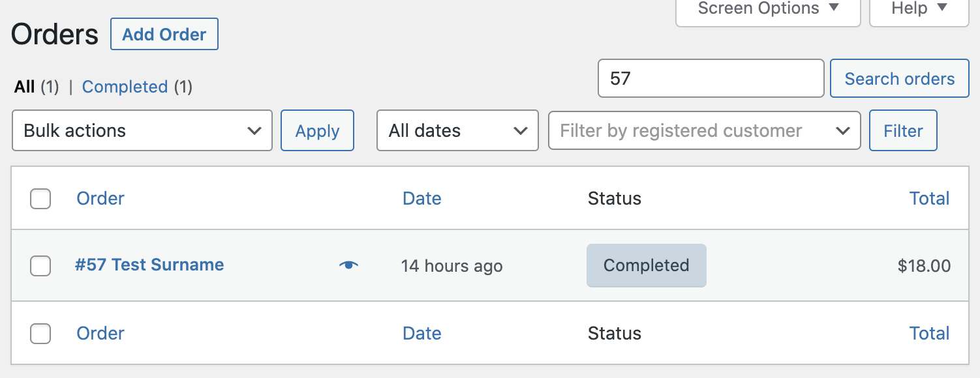Open order #57 Test Surname

(149, 265)
